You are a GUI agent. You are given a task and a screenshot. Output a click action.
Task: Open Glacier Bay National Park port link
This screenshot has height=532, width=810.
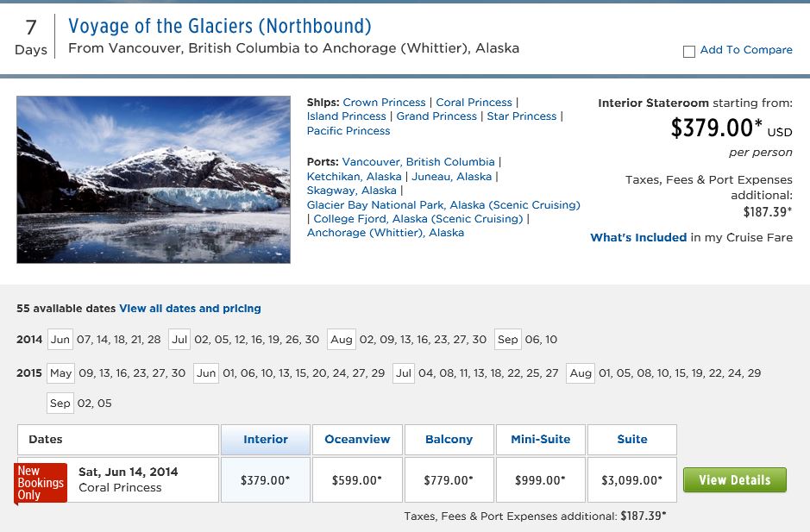(443, 205)
